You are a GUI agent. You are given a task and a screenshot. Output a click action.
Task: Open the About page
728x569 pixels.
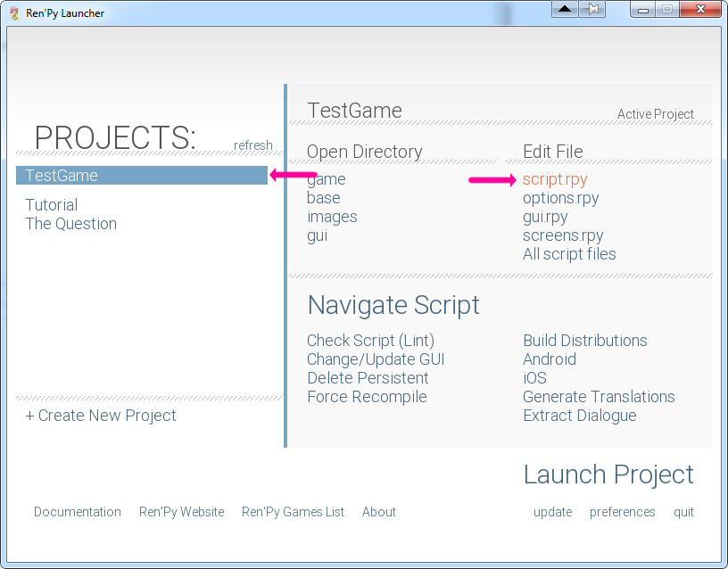pyautogui.click(x=379, y=512)
